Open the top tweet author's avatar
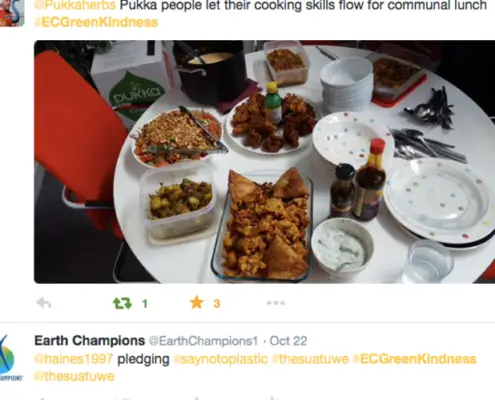Screen dimensions: 495x400 [x=12, y=13]
